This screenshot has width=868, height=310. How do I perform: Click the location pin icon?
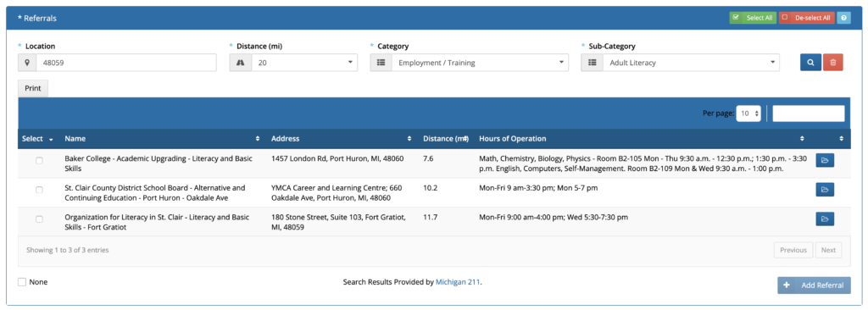[x=27, y=63]
